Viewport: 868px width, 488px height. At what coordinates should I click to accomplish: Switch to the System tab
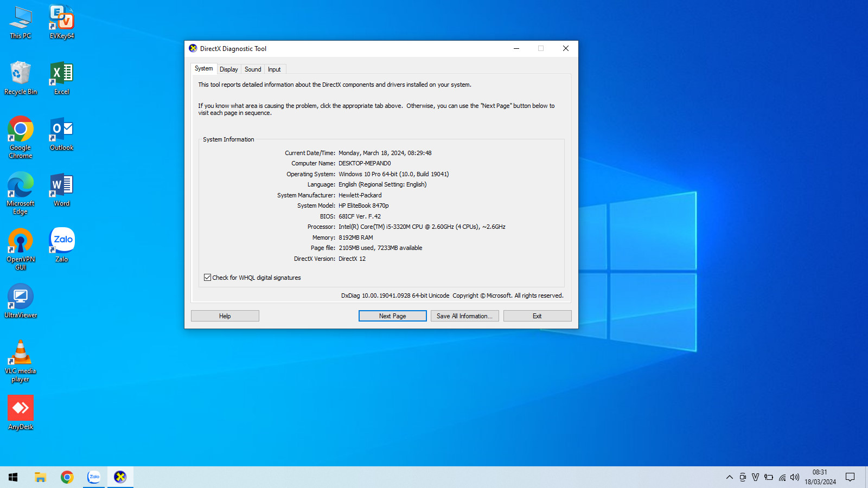point(204,68)
